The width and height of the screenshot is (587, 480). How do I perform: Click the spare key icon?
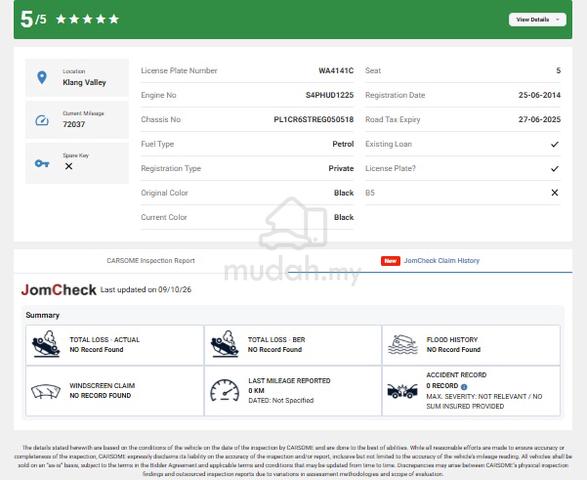click(x=42, y=164)
